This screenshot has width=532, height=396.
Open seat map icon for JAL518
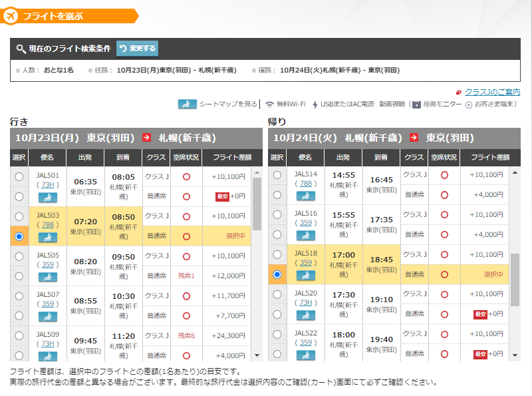[306, 276]
